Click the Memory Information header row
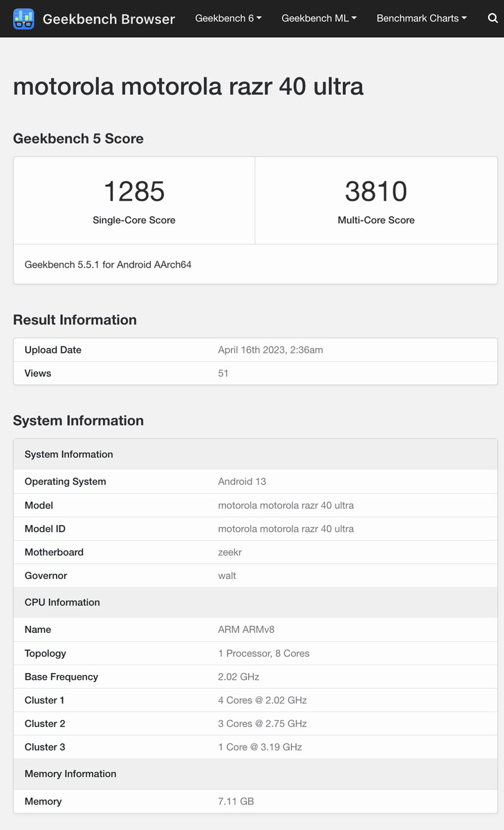 coord(255,774)
